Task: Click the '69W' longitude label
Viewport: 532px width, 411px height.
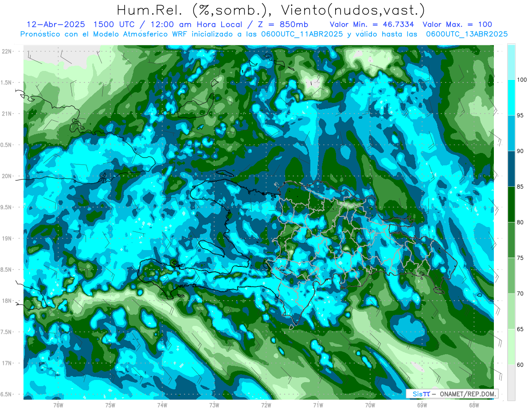Action: click(x=422, y=405)
